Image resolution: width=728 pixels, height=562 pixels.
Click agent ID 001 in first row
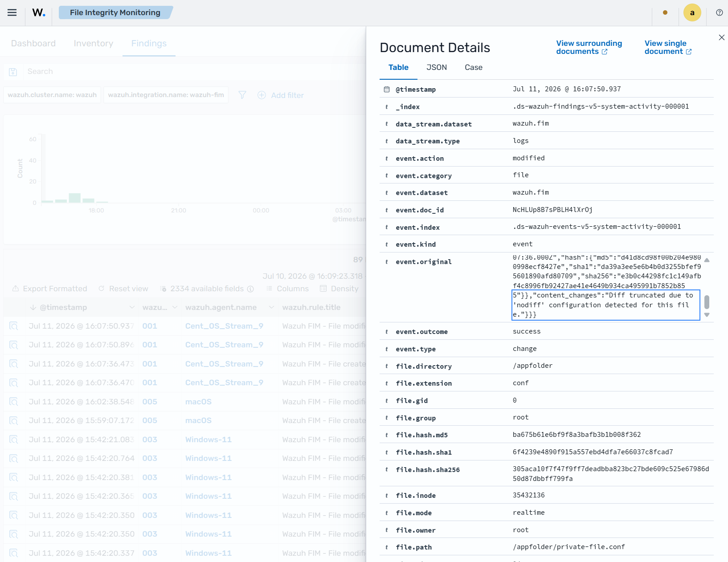pos(150,326)
